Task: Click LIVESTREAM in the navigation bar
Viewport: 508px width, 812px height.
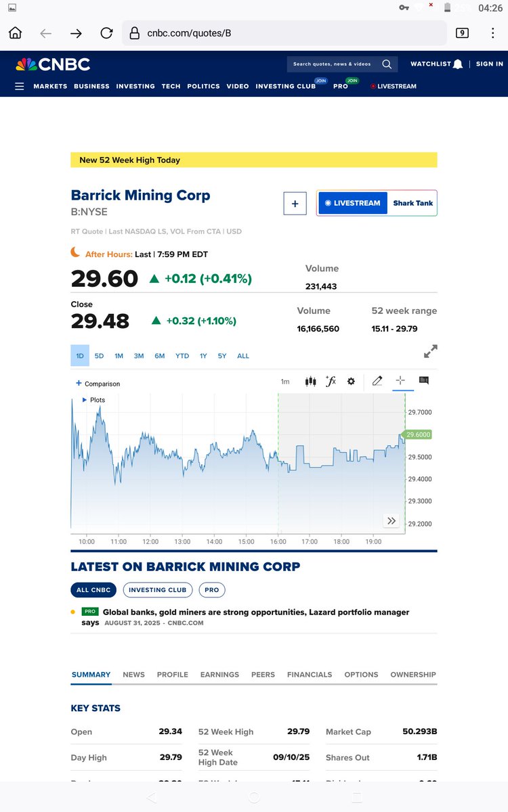Action: pyautogui.click(x=394, y=87)
